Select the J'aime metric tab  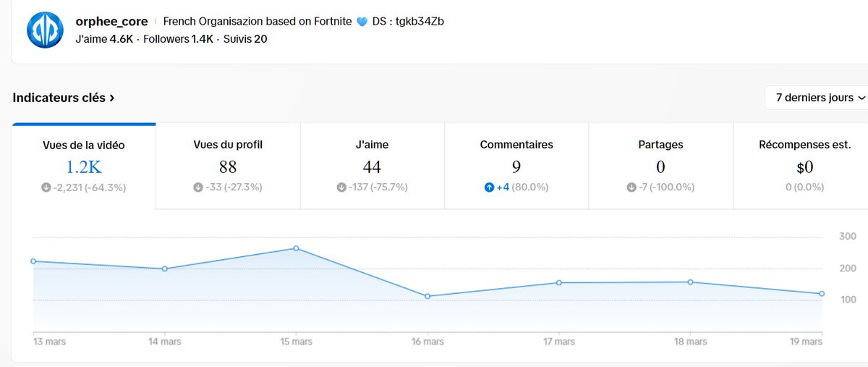(372, 166)
